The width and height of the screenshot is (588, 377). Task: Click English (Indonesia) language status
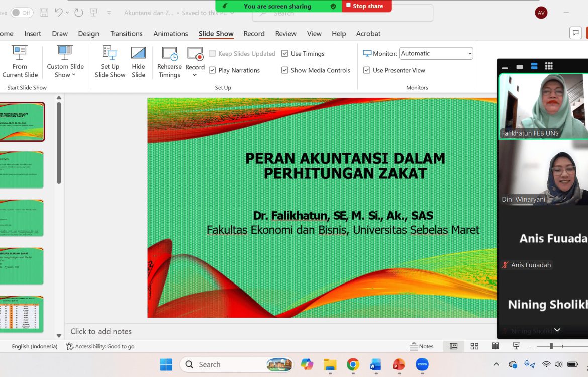[x=35, y=346]
